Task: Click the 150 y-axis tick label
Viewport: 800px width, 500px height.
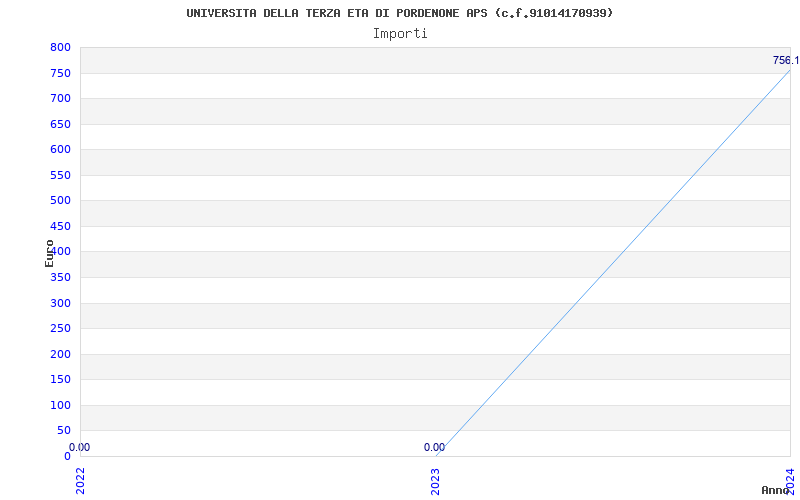Action: [x=60, y=380]
